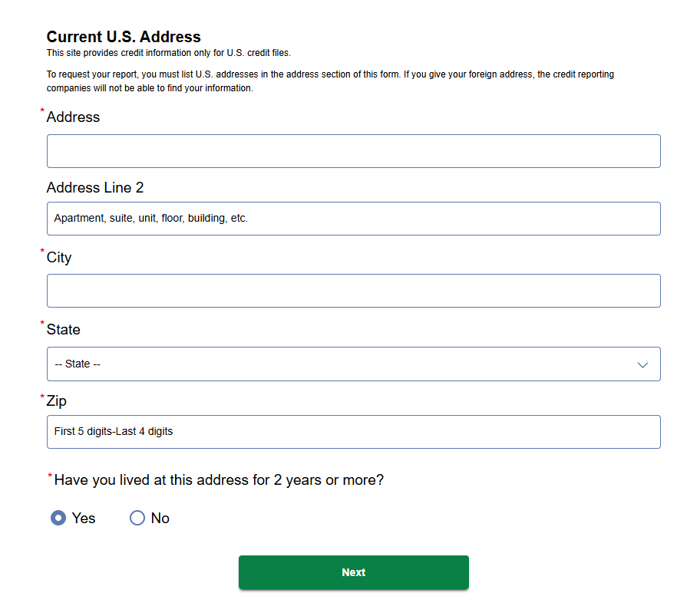
Task: Open the State dropdown list
Action: point(353,364)
